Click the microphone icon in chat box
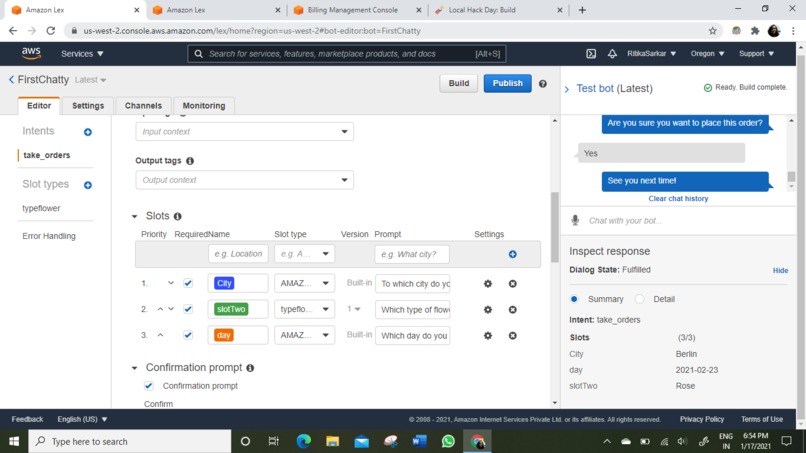The image size is (806, 453). (x=575, y=220)
